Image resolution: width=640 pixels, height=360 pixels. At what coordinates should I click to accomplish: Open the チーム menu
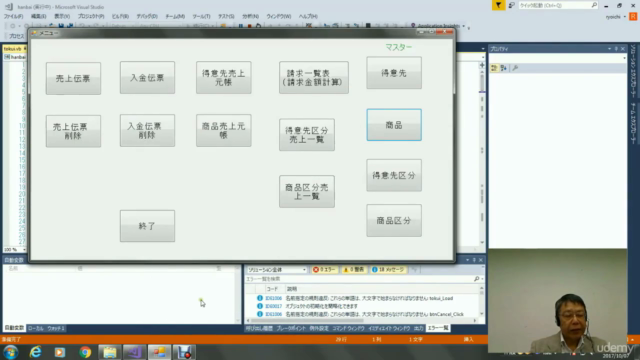(175, 16)
